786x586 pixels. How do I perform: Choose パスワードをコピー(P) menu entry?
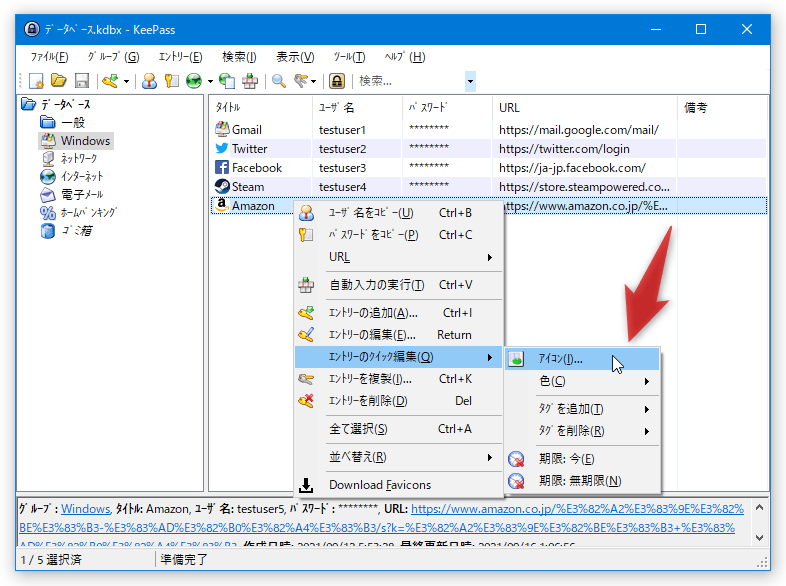(399, 235)
